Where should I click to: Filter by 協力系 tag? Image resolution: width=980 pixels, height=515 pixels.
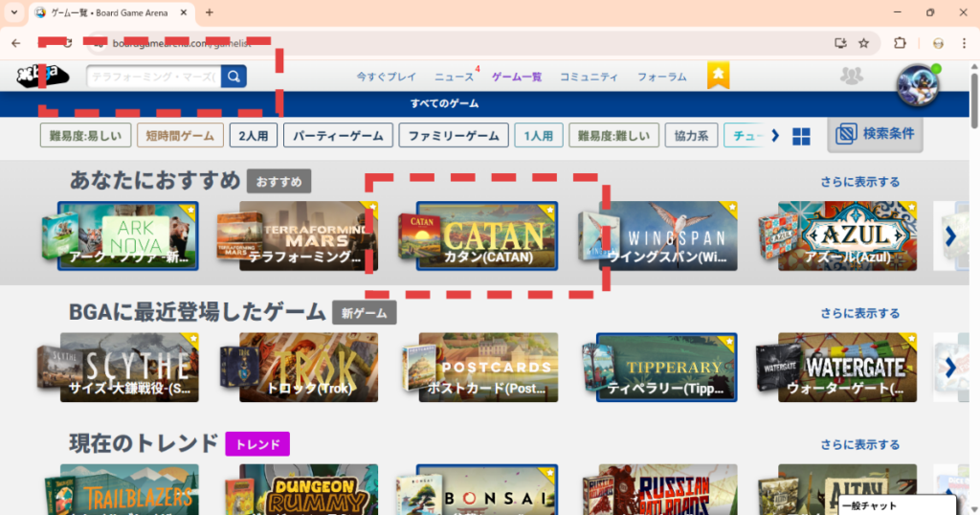click(691, 136)
